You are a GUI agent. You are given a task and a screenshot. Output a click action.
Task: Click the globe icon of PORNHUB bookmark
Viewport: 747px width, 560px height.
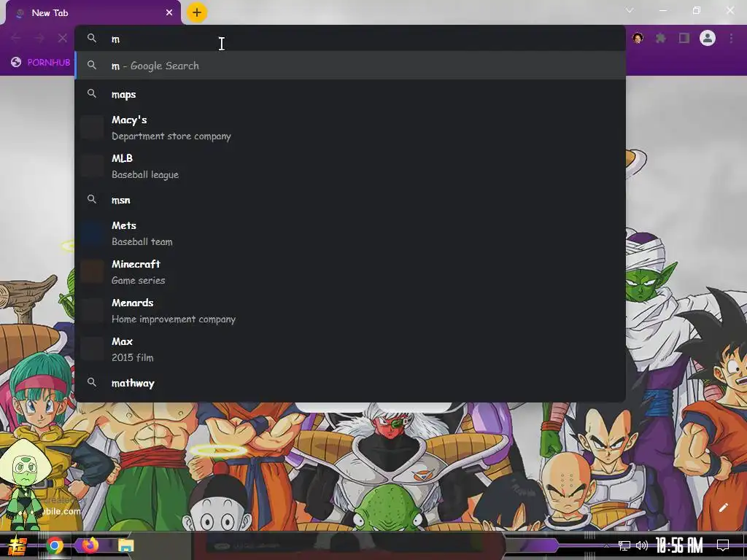[16, 62]
